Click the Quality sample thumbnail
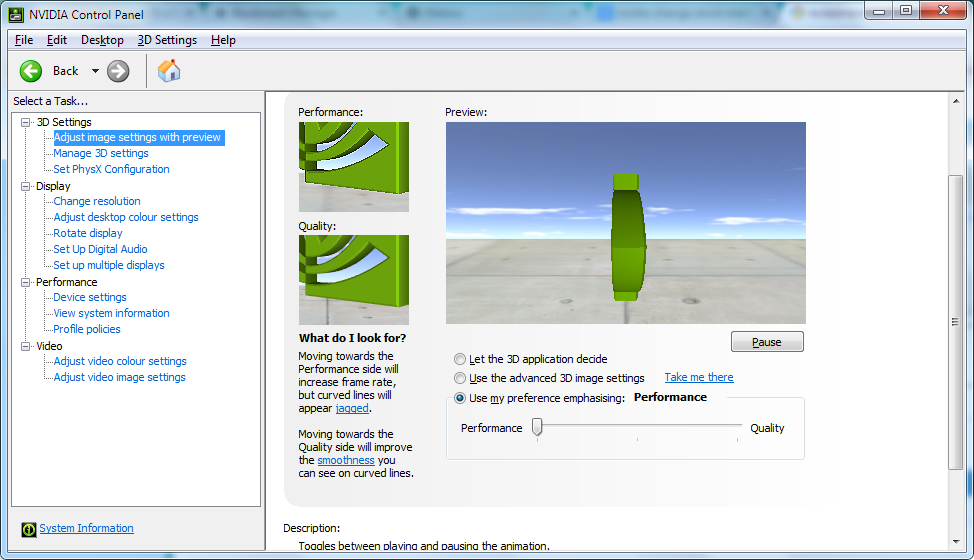Image resolution: width=974 pixels, height=560 pixels. [353, 279]
